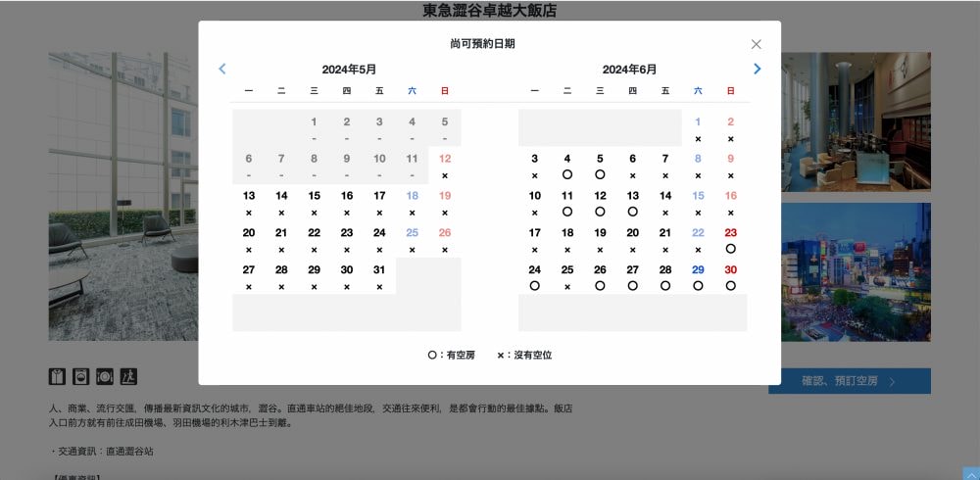
Task: Click the 2024年6月 month heading
Action: [x=629, y=70]
